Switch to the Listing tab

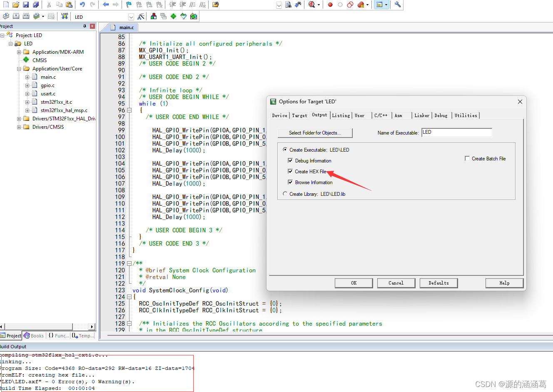pos(341,115)
